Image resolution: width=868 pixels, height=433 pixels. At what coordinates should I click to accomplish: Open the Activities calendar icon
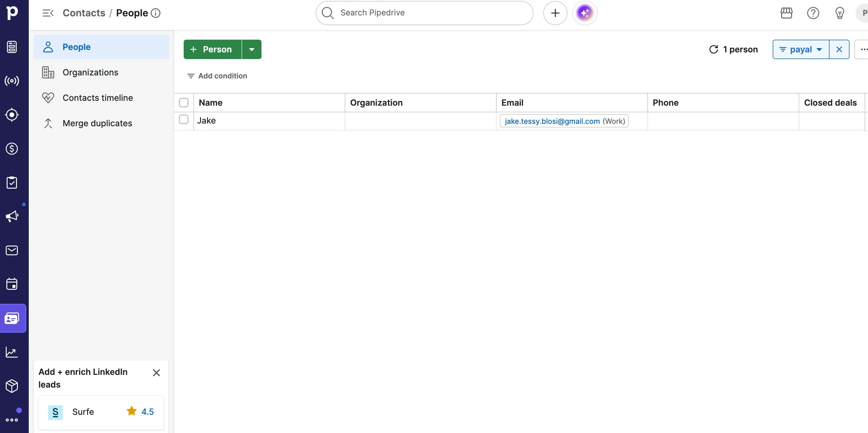(12, 284)
